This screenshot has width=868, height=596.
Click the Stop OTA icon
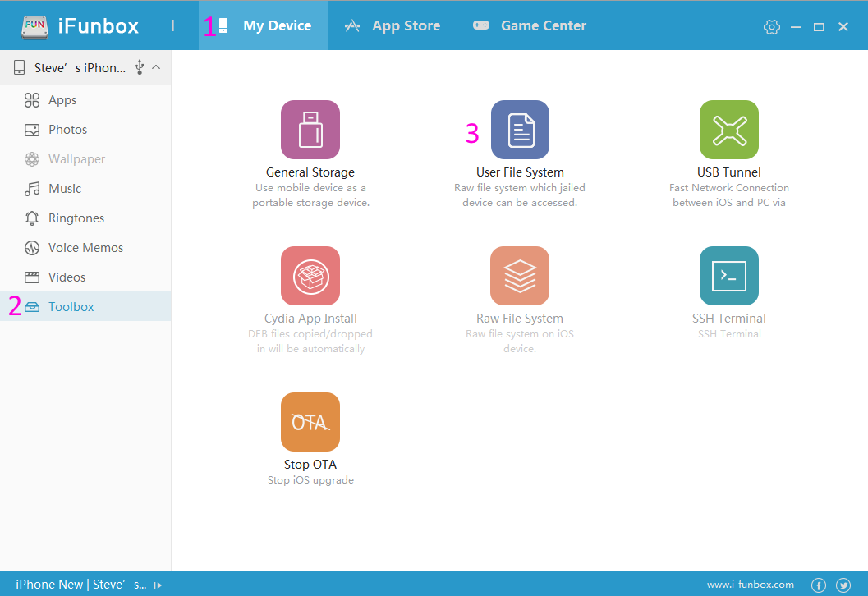pos(310,422)
